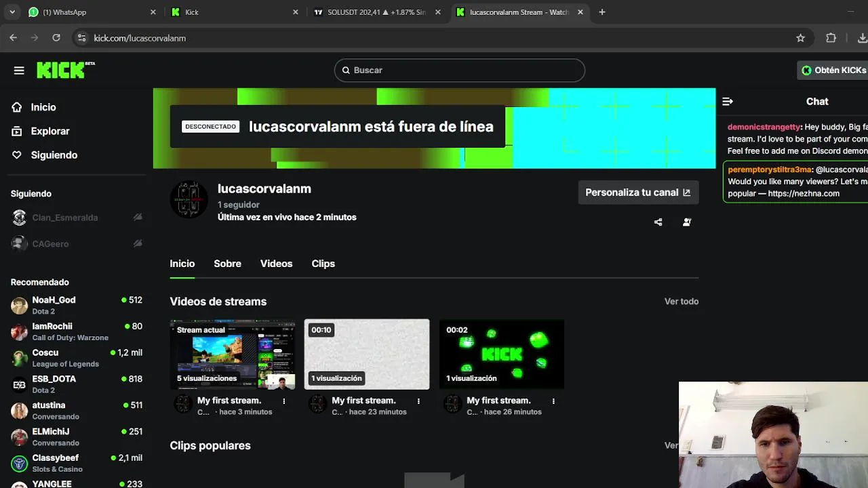Switch to WhatsApp browser tab
Image resolution: width=868 pixels, height=488 pixels.
tap(90, 12)
